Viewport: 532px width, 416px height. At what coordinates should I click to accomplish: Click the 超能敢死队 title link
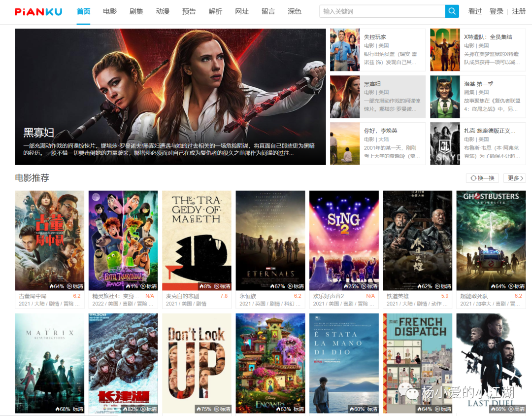[x=474, y=296]
